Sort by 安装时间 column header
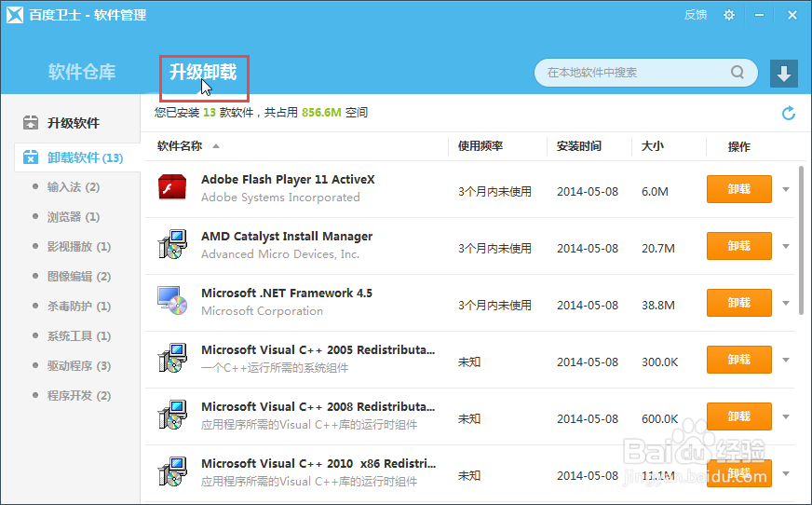Viewport: 812px width, 505px height. pos(579,146)
